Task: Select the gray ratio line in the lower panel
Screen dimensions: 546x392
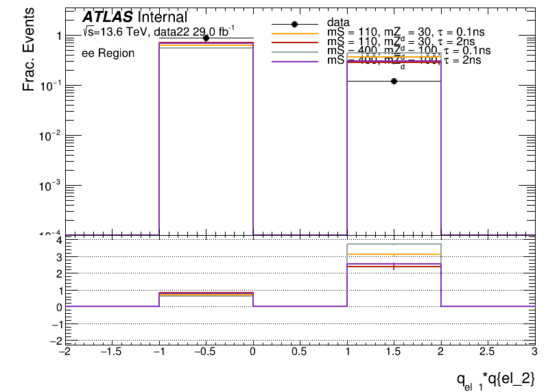Action: [x=394, y=244]
